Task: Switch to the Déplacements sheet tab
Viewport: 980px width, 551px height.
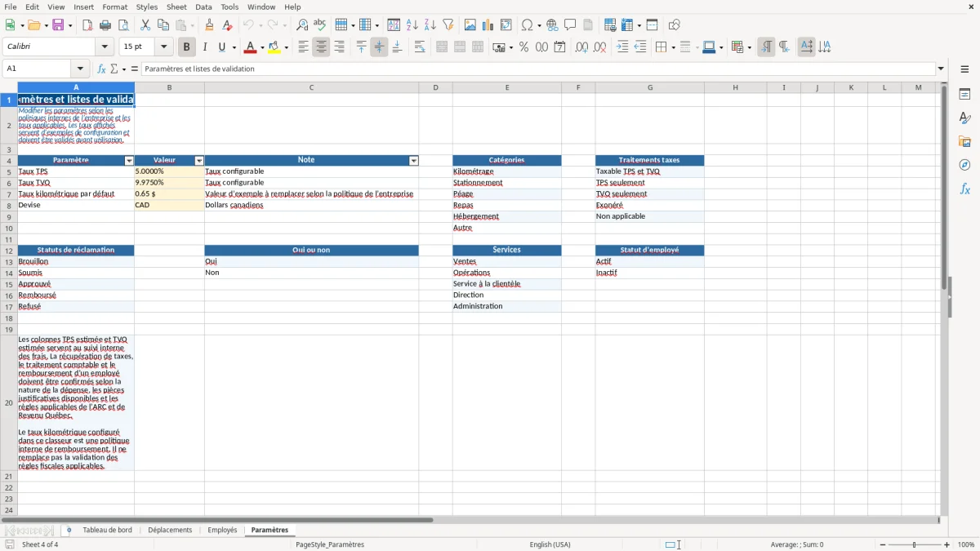Action: click(x=170, y=530)
